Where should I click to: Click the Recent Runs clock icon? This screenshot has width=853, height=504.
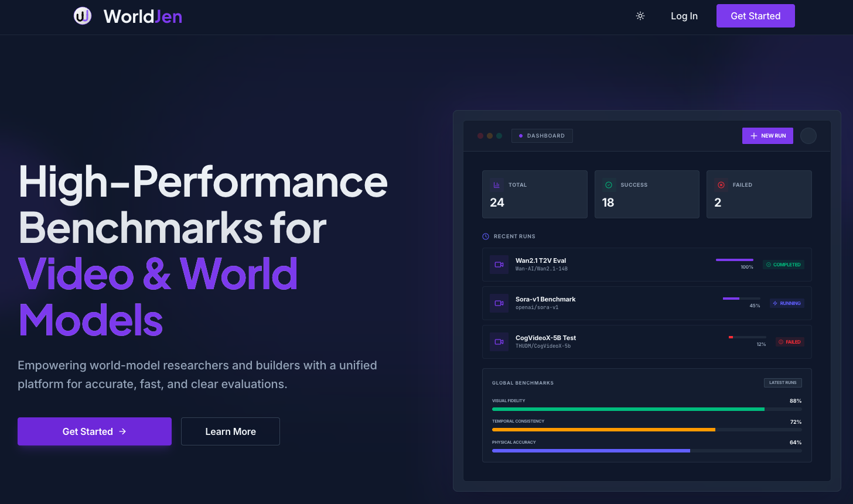[x=486, y=236]
